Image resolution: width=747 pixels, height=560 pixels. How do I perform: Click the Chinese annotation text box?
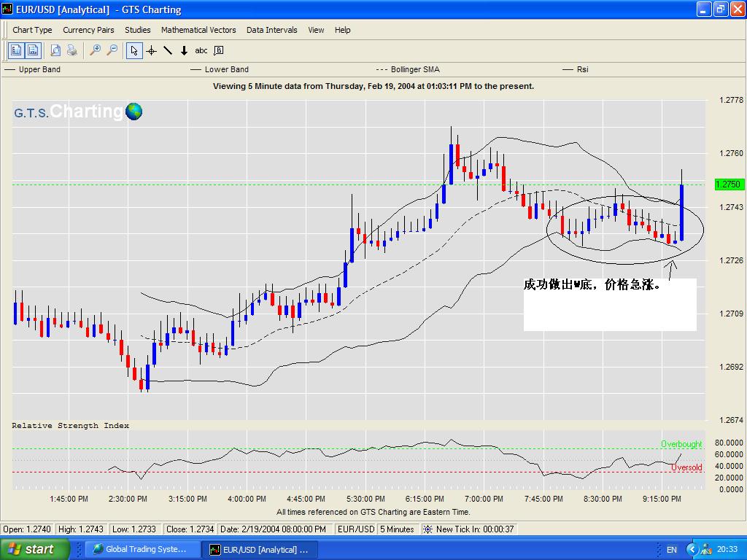pyautogui.click(x=610, y=304)
